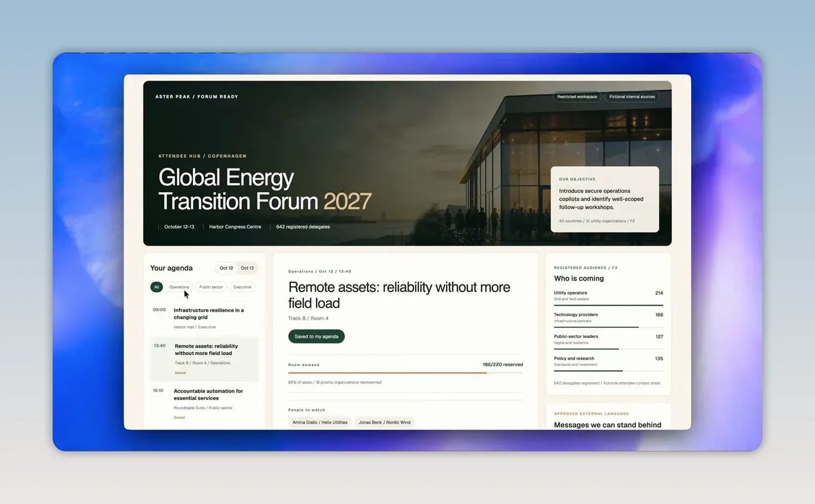Open the 13:40 Remote assets session

click(x=204, y=358)
